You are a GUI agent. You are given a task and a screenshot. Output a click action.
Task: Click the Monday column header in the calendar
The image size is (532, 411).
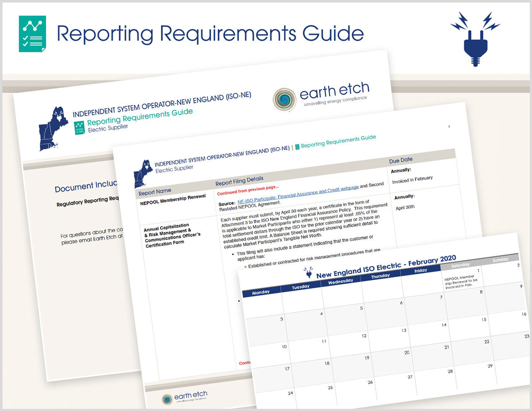[x=261, y=292]
